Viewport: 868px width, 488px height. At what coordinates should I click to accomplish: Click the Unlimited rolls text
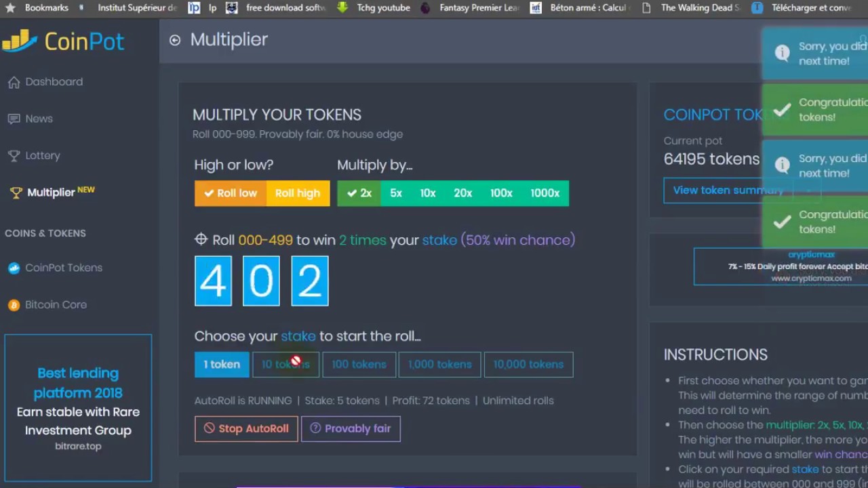click(518, 401)
